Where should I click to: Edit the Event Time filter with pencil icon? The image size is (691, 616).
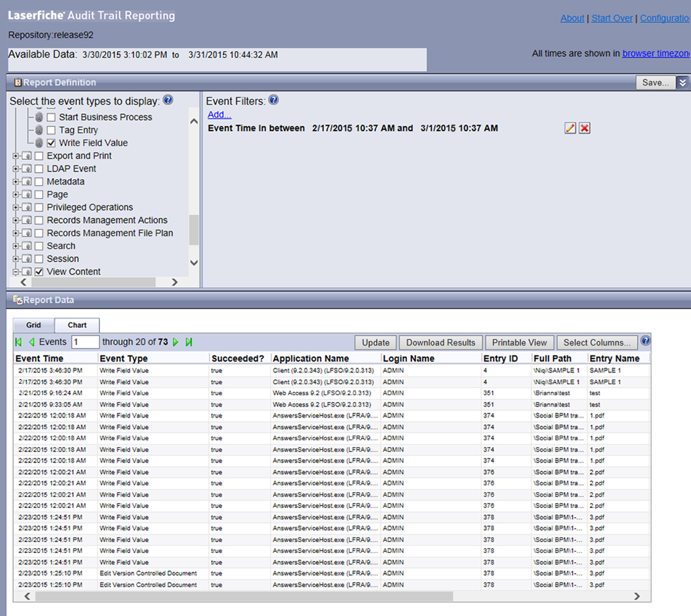(x=570, y=128)
